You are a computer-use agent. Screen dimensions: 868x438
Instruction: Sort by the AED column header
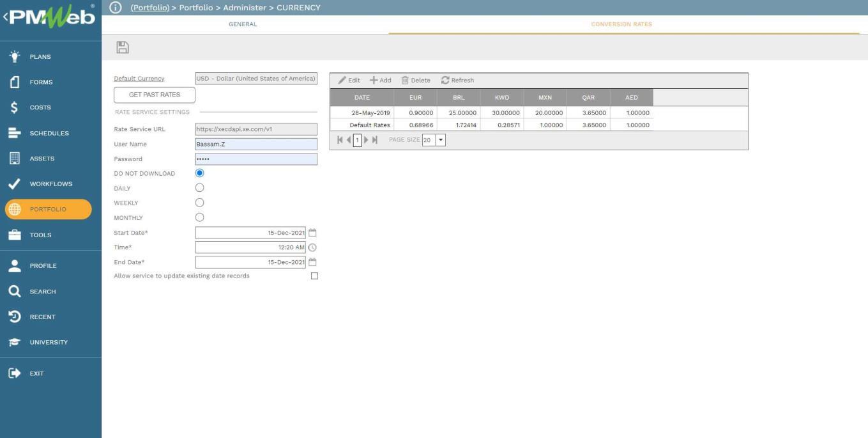click(x=632, y=98)
